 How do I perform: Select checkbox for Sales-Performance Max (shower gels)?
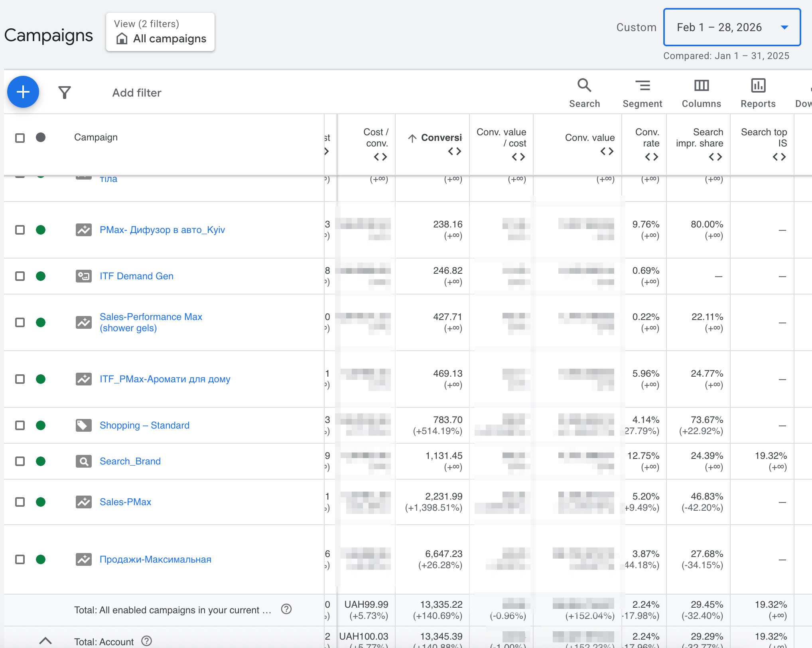point(20,322)
